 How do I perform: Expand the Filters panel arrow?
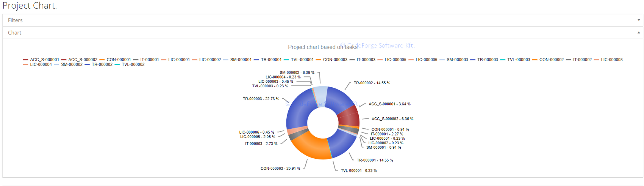point(638,20)
